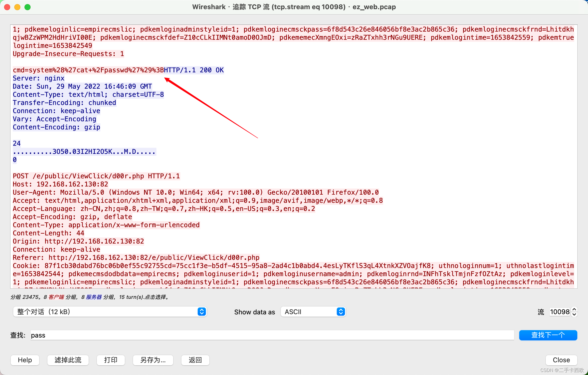Click the Vary: Accept-Encoding line
The width and height of the screenshot is (588, 375).
(x=55, y=119)
